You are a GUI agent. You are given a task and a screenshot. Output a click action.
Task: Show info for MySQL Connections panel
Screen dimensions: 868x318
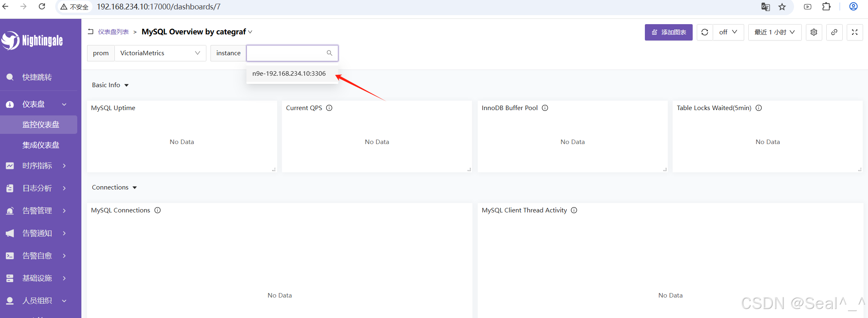(157, 210)
